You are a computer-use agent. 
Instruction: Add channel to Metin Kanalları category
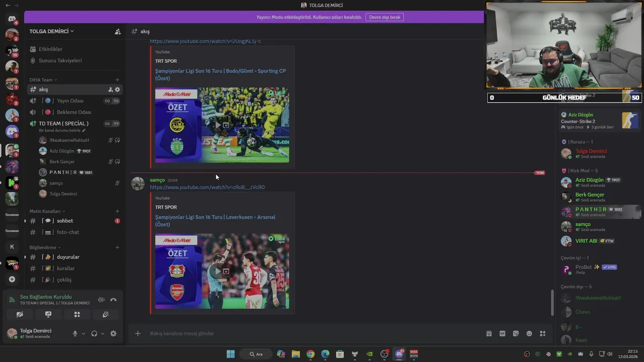click(x=117, y=211)
